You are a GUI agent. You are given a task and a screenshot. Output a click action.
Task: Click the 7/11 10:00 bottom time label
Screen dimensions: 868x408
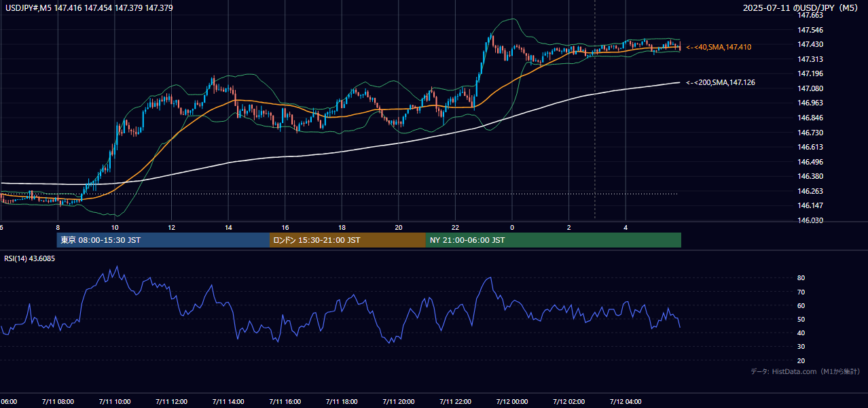[x=114, y=402]
